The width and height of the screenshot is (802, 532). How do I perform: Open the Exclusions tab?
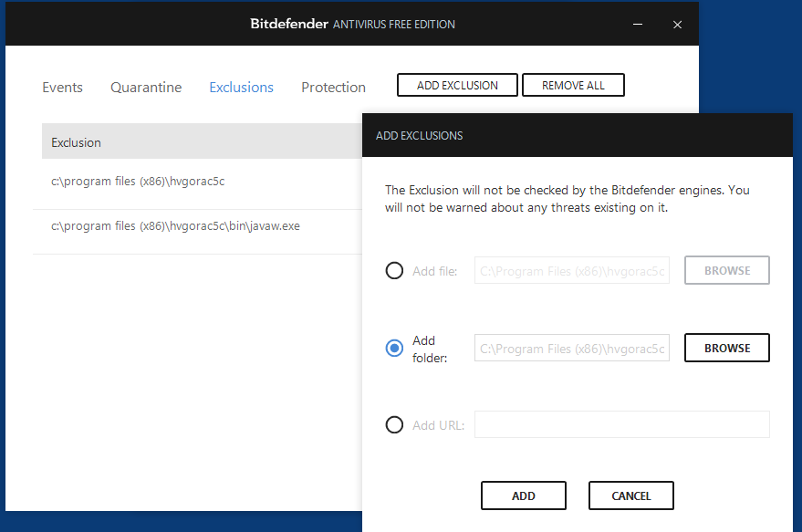[242, 88]
